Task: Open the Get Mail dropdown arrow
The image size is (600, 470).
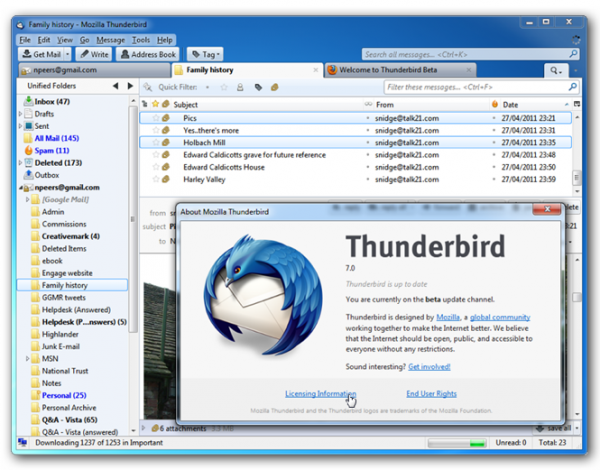Action: click(67, 54)
